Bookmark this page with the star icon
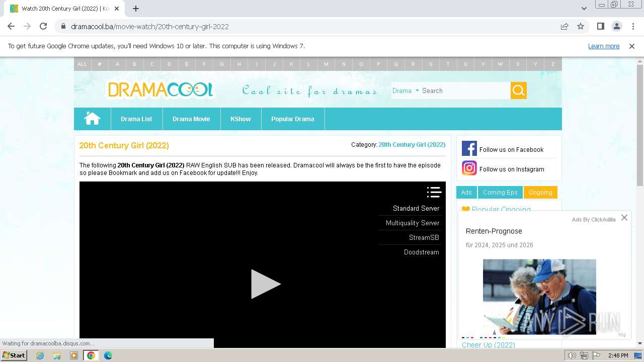Screen dimensions: 644x362 580,26
